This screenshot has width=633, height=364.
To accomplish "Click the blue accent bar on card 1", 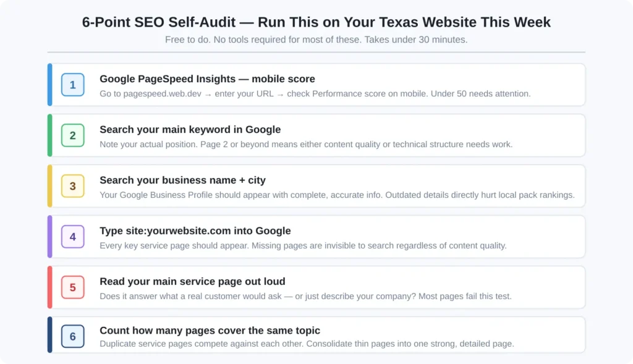I will 50,85.
